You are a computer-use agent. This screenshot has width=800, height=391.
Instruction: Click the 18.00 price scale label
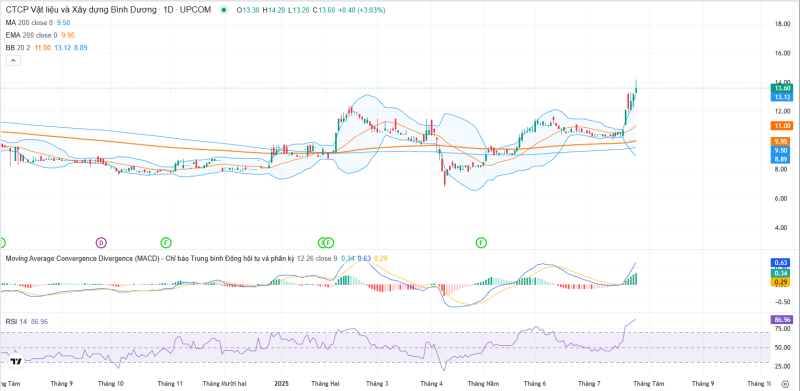(782, 24)
